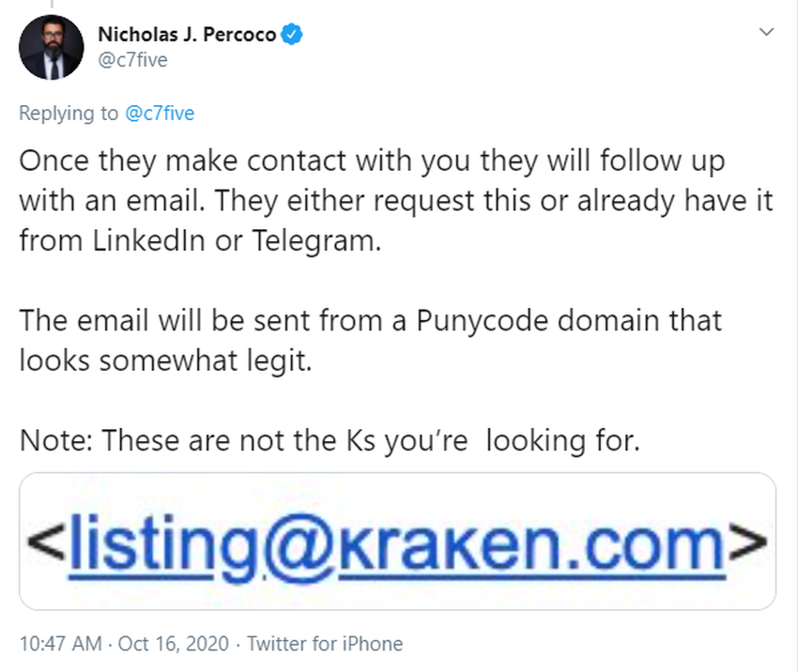The width and height of the screenshot is (798, 672).
Task: Open the attached email address image
Action: coord(397,542)
